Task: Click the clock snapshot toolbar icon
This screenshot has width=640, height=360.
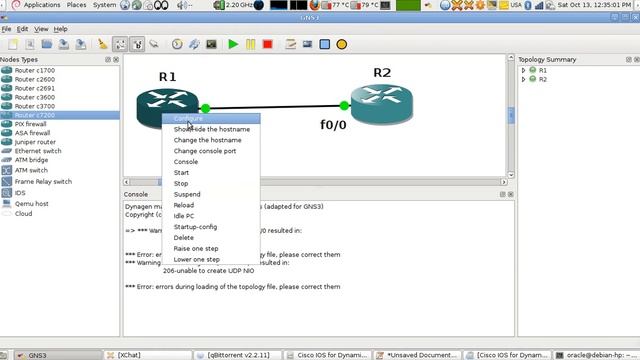Action: tap(177, 44)
